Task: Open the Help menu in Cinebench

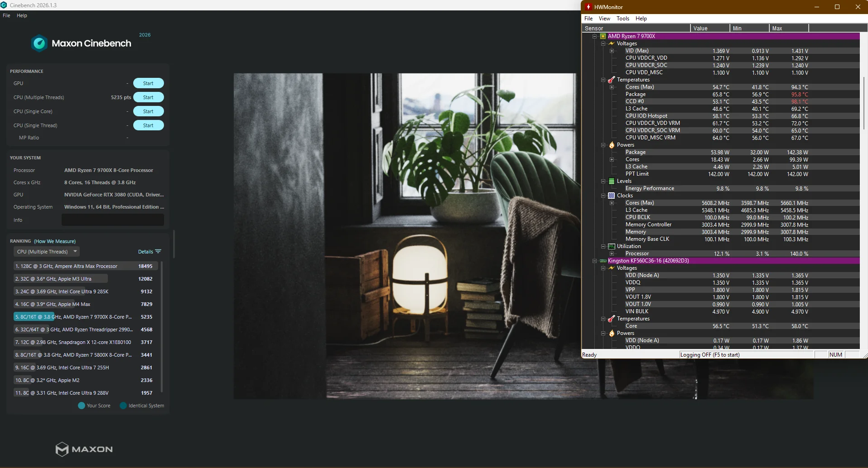Action: pyautogui.click(x=22, y=15)
